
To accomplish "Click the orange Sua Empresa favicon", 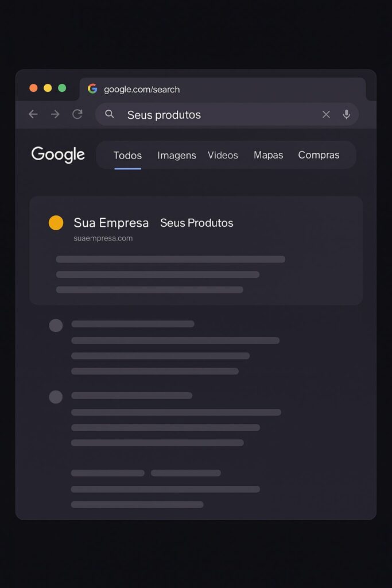I will point(56,223).
